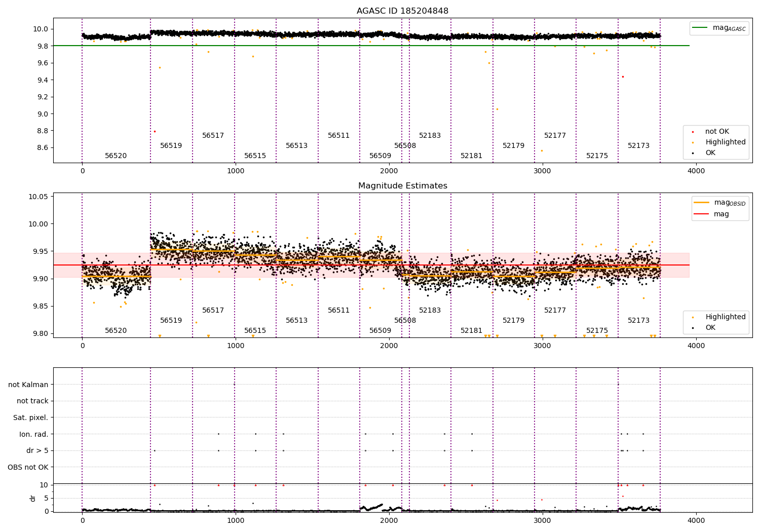This screenshot has height=532, width=760.
Task: Select the '8.8' y-axis tick label
Action: (43, 131)
